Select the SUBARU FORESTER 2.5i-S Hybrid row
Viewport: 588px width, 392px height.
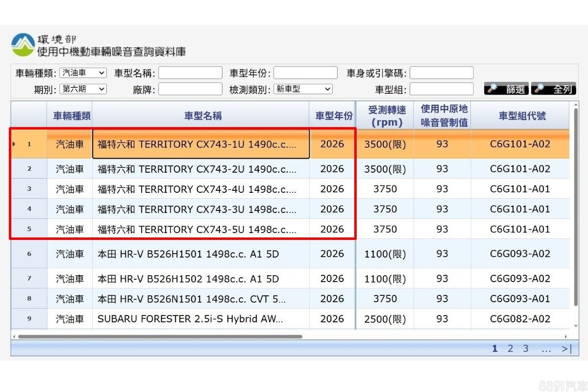pyautogui.click(x=190, y=319)
